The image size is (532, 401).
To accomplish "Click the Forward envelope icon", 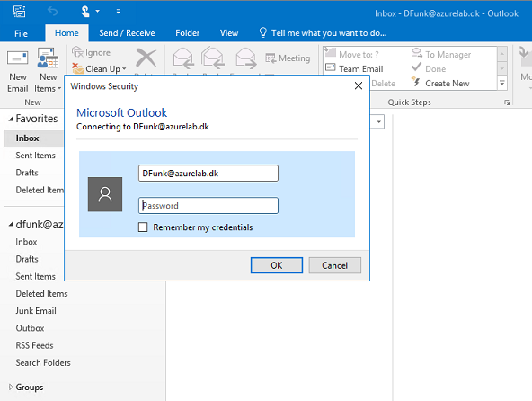I will (x=245, y=58).
